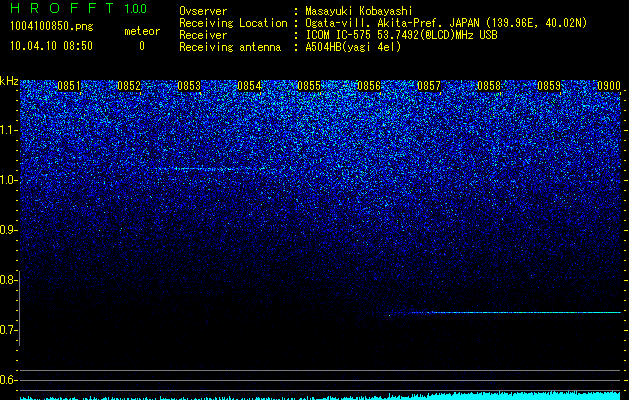Click the 0858 time marker
The image size is (629, 400).
(x=489, y=86)
